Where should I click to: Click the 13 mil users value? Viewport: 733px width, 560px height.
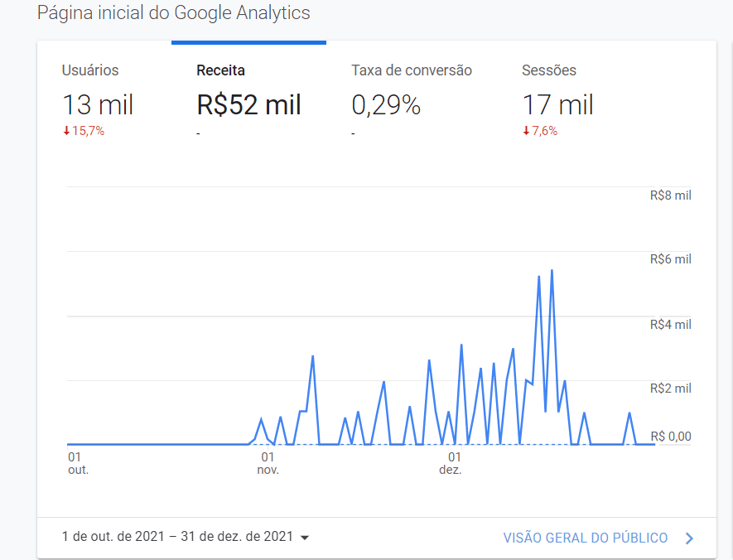coord(98,105)
